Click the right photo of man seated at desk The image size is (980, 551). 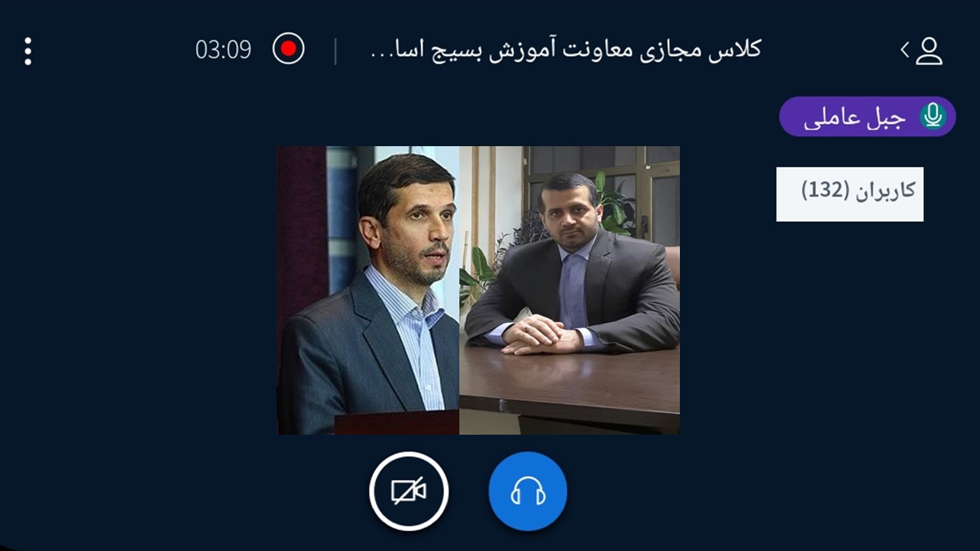(x=570, y=290)
